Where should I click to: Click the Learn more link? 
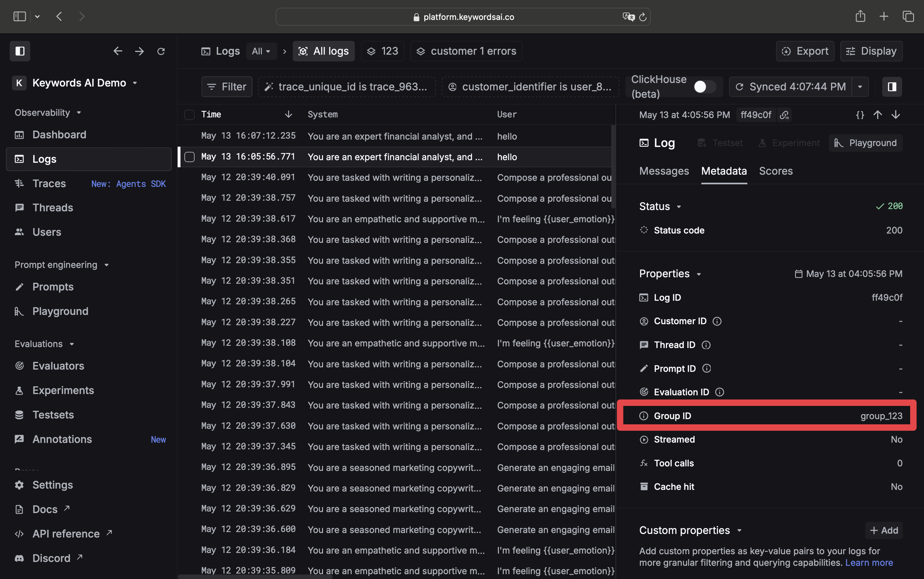coord(869,563)
